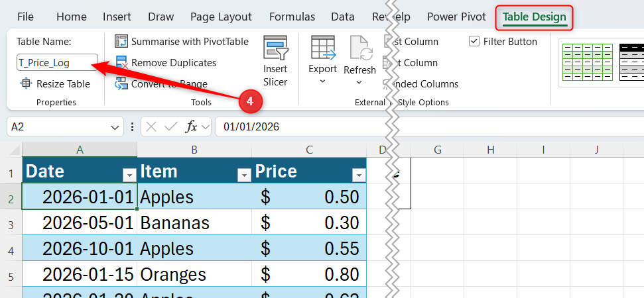Click cell with date 2026-10-01
Viewport: 644px width, 298px height.
click(x=80, y=248)
